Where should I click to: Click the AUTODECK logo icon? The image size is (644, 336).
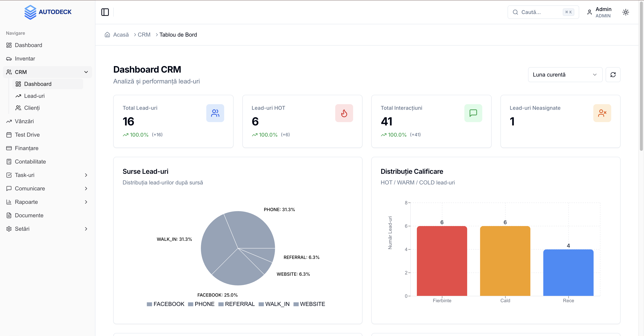31,12
